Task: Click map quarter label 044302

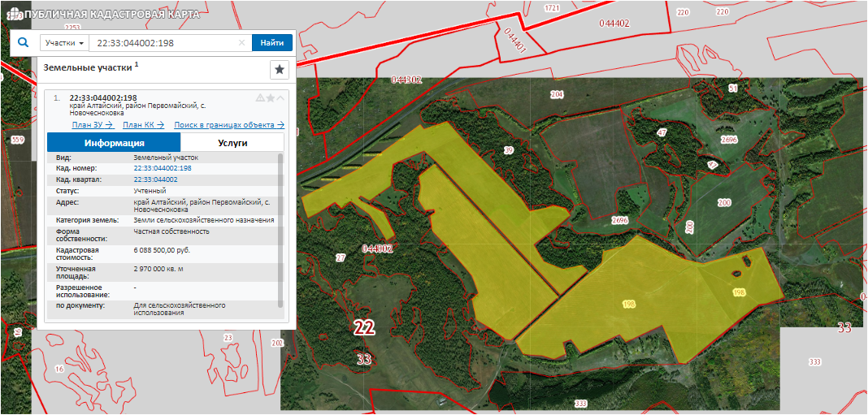Action: coord(406,80)
